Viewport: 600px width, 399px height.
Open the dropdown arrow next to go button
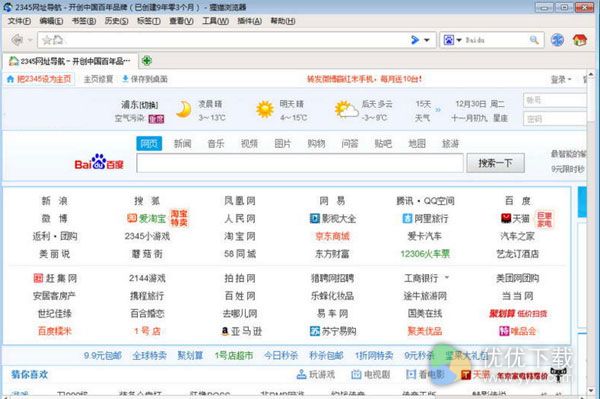(427, 40)
